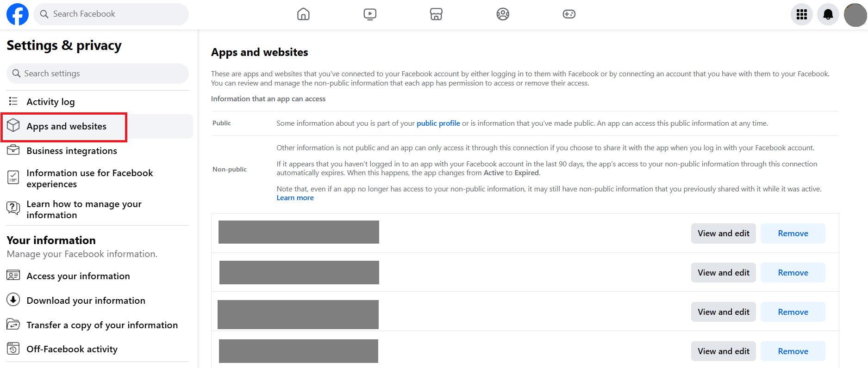Click the Facebook logo icon
868x368 pixels.
pos(18,14)
